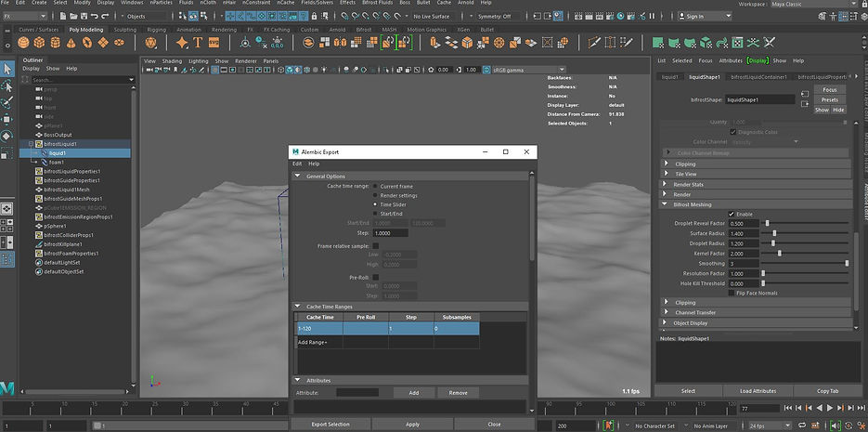Click the Export Selection button
Screen dimensions: 868x432
click(x=330, y=425)
